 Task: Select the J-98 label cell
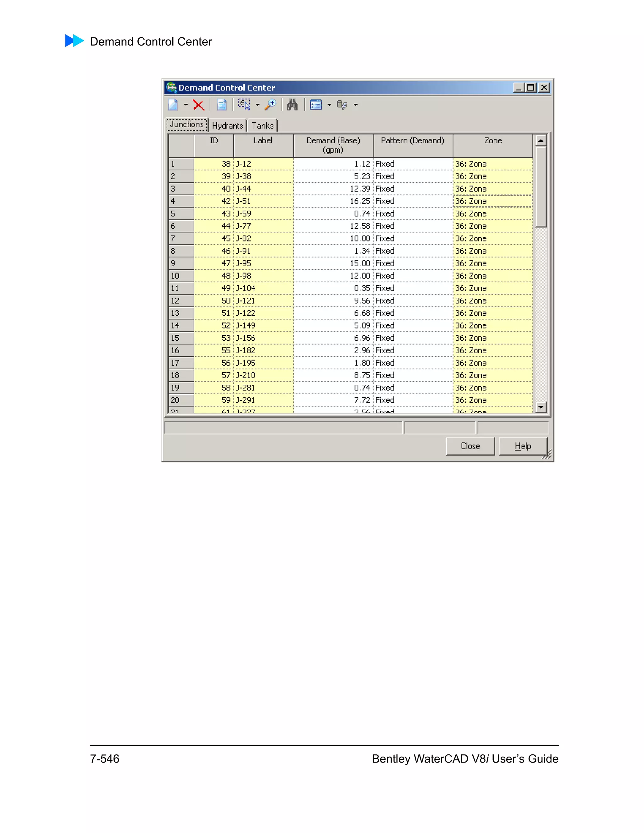(263, 276)
